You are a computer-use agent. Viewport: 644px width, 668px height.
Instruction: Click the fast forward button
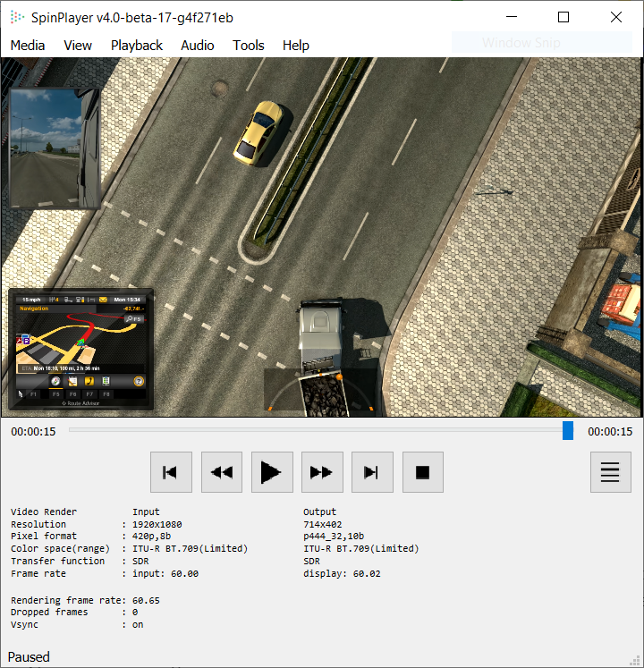(x=322, y=472)
